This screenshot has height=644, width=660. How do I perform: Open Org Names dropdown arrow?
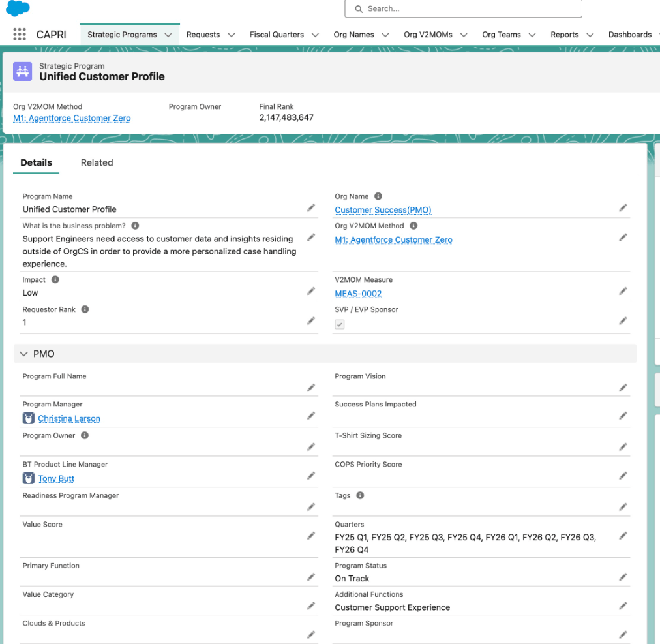tap(385, 35)
